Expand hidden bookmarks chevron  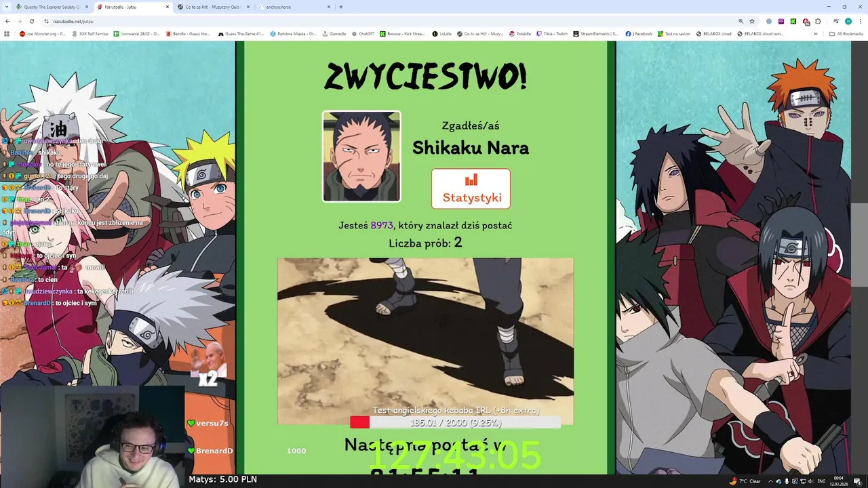coord(816,34)
